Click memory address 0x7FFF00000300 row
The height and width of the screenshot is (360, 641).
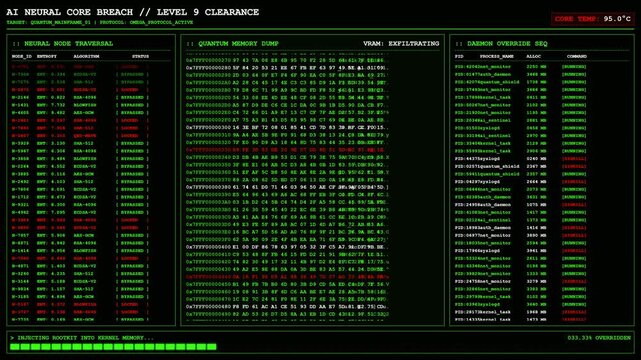pyautogui.click(x=287, y=127)
